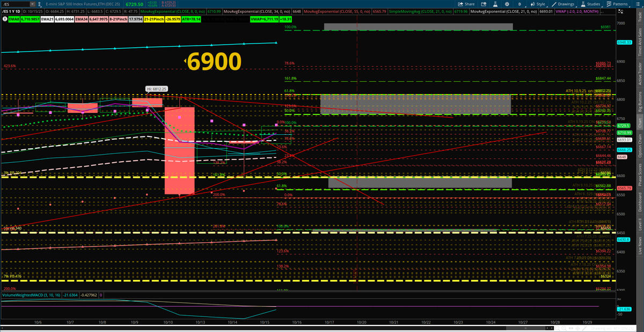Viewport: 644px width, 332px height.
Task: Click the 6729.5 green price axis tag
Action: [625, 125]
